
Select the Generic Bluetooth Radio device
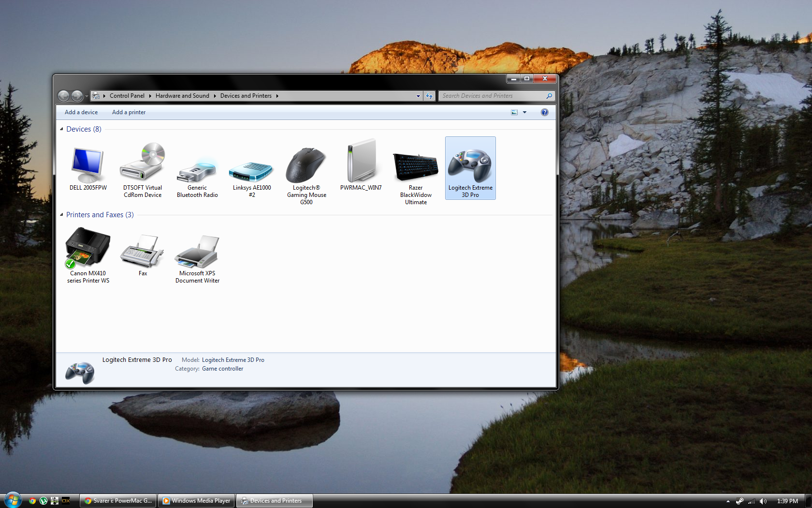pos(197,178)
